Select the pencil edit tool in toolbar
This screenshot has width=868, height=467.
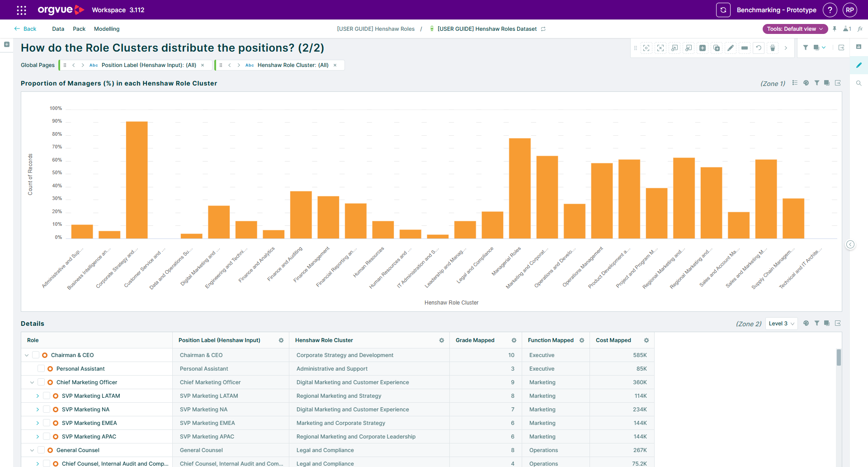pyautogui.click(x=731, y=48)
